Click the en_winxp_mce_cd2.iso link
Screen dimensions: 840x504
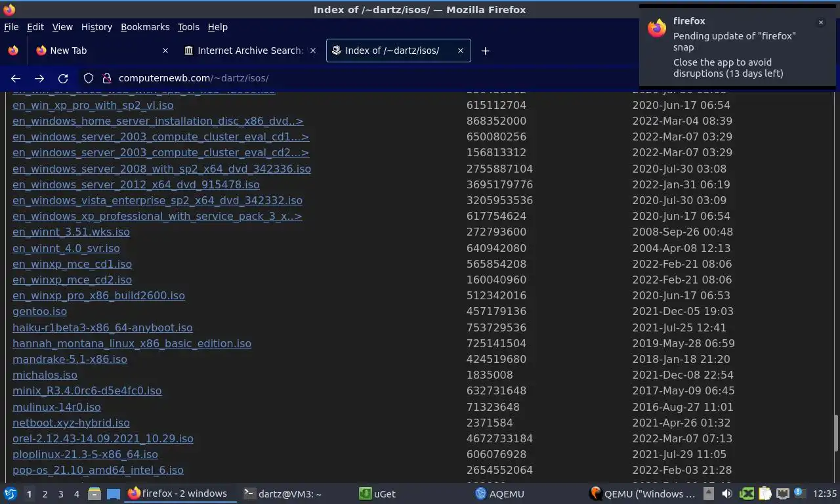72,280
